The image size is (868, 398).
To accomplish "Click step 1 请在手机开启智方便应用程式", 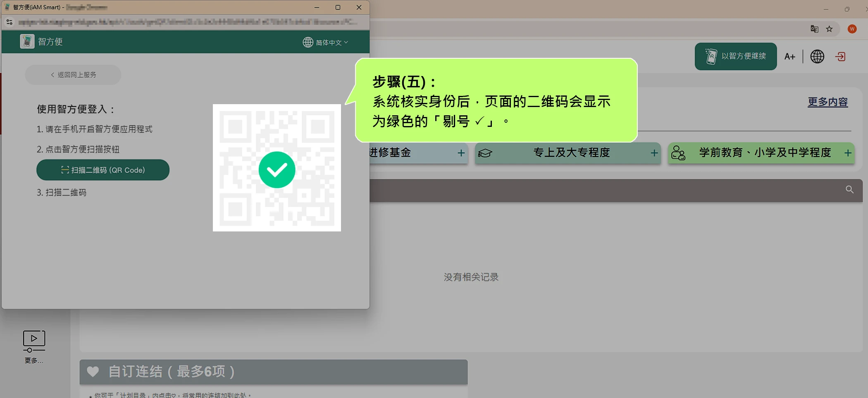I will pyautogui.click(x=95, y=129).
